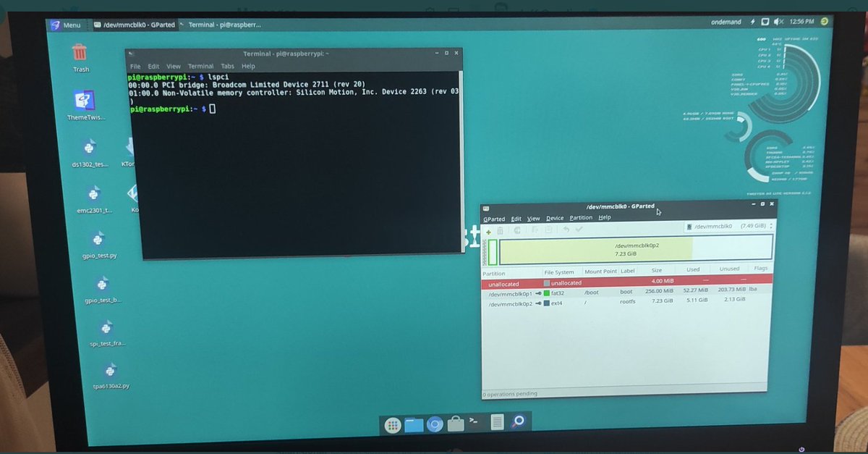This screenshot has height=454, width=868.
Task: Click the Resize/Move icon in GParted toolbar
Action: pos(518,230)
